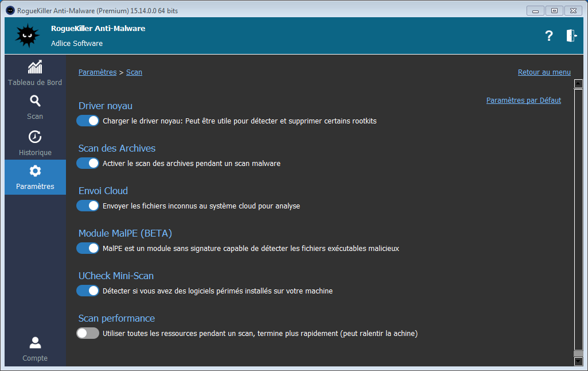Click the scrollbar up arrow at top
This screenshot has height=371, width=588.
578,83
